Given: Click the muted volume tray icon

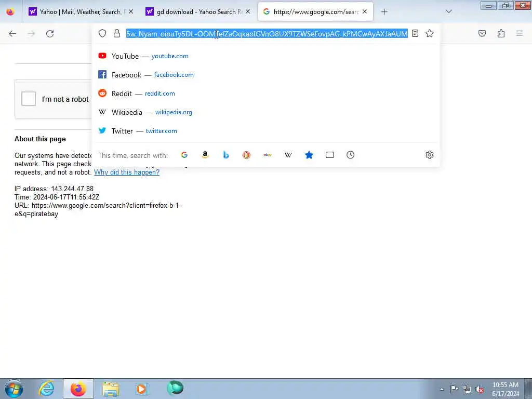Looking at the screenshot, I should (480, 389).
